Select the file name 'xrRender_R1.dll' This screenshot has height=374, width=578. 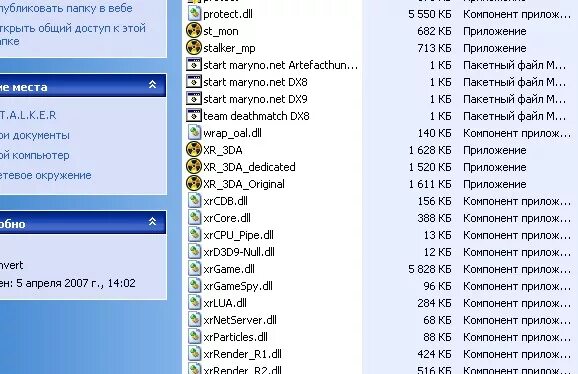pos(242,354)
